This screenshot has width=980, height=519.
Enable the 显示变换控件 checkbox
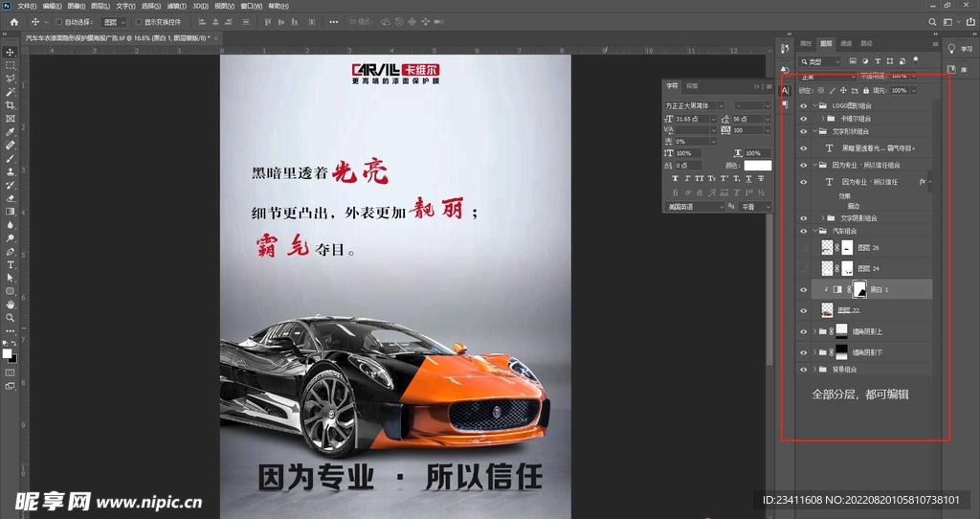[138, 22]
